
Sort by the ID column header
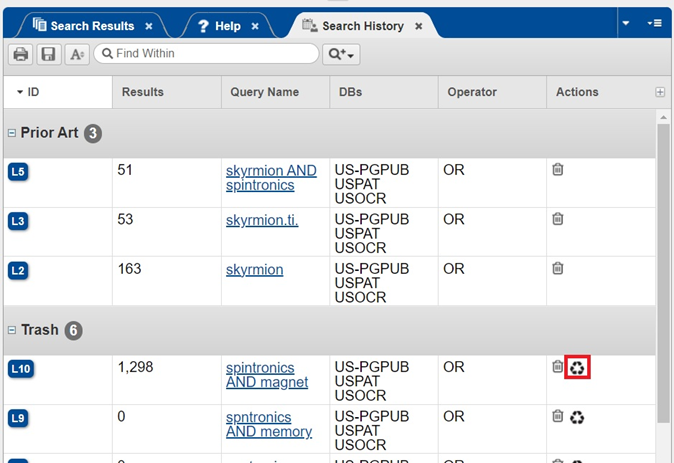(x=58, y=92)
